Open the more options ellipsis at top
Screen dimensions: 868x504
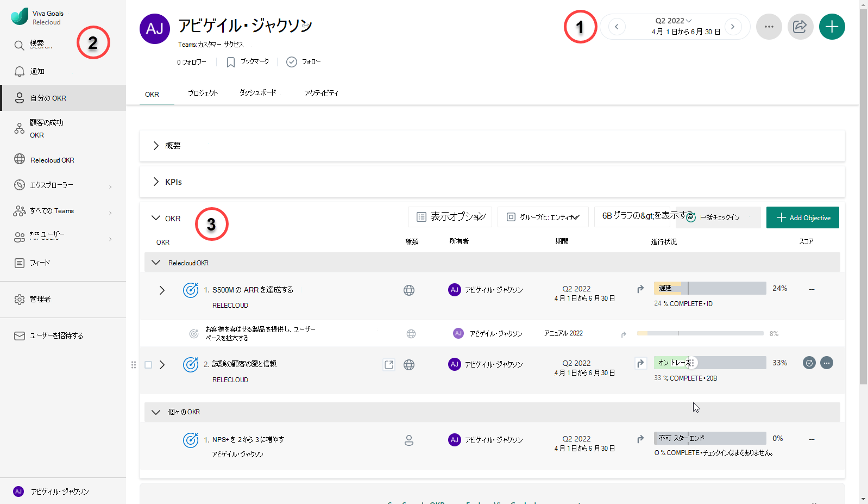point(769,27)
